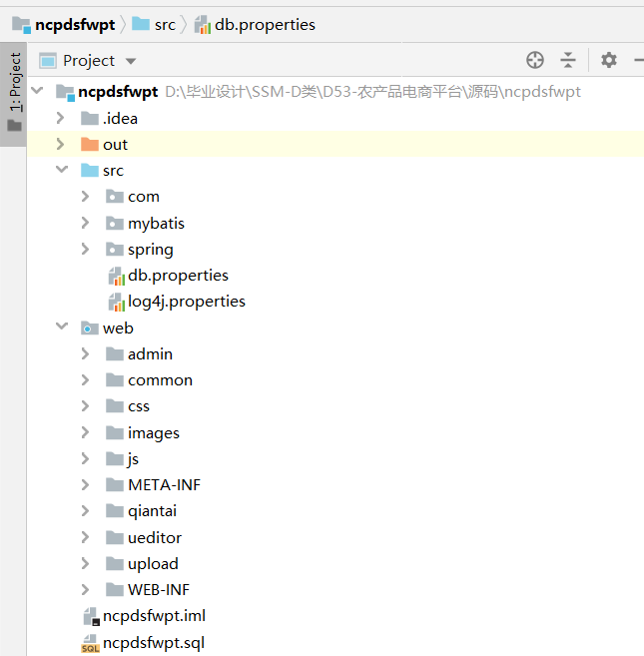Click the ncpdsfwpt.iml module file icon
The width and height of the screenshot is (644, 656).
pyautogui.click(x=90, y=616)
